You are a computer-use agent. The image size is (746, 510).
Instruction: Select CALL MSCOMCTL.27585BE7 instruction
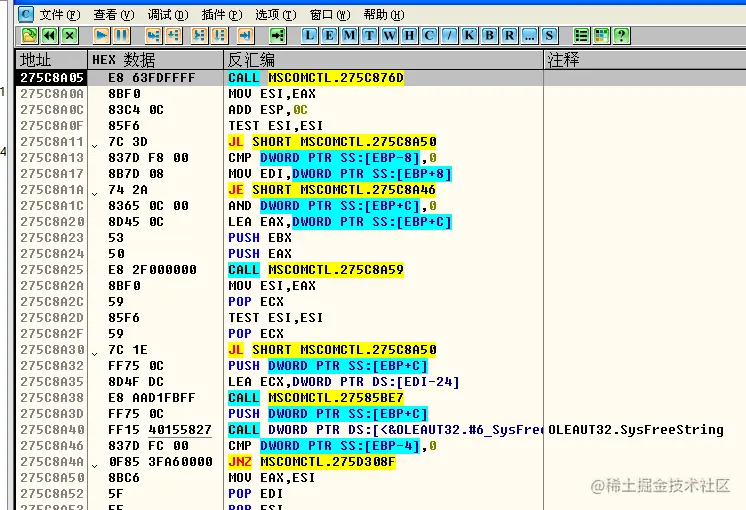tap(316, 398)
